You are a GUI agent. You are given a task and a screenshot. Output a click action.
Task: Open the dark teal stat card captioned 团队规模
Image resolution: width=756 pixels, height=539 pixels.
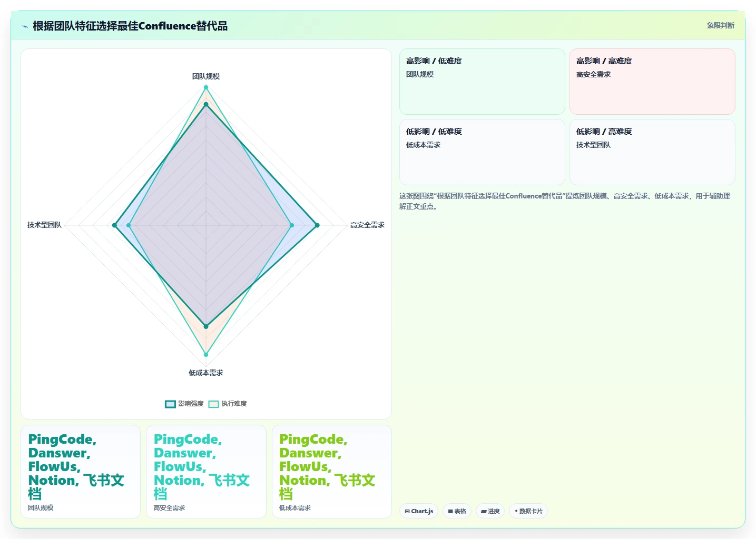click(x=81, y=472)
